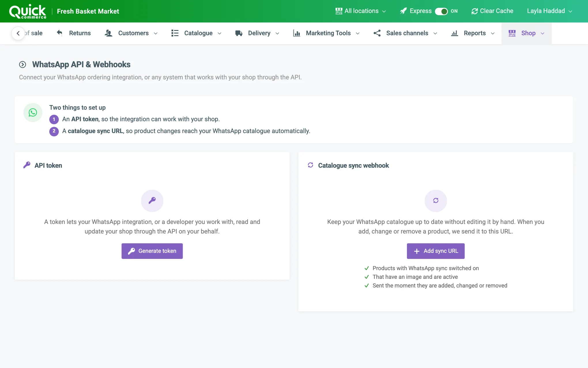Image resolution: width=588 pixels, height=368 pixels.
Task: Expand the Customers menu chevron
Action: coord(156,33)
